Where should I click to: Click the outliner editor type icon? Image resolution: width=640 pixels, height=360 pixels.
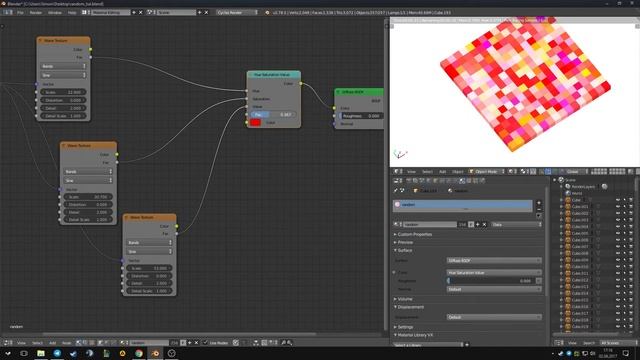(558, 343)
